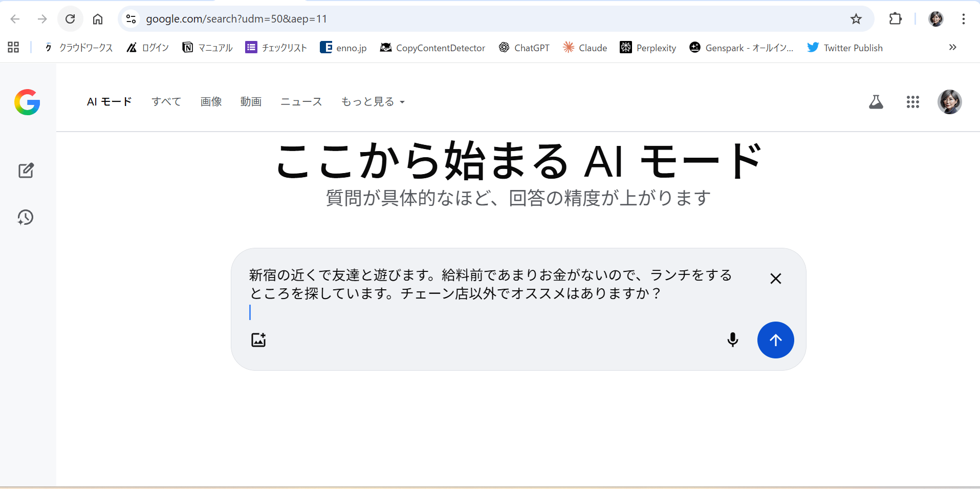
Task: Open the Chrome extensions puzzle icon
Action: point(895,19)
